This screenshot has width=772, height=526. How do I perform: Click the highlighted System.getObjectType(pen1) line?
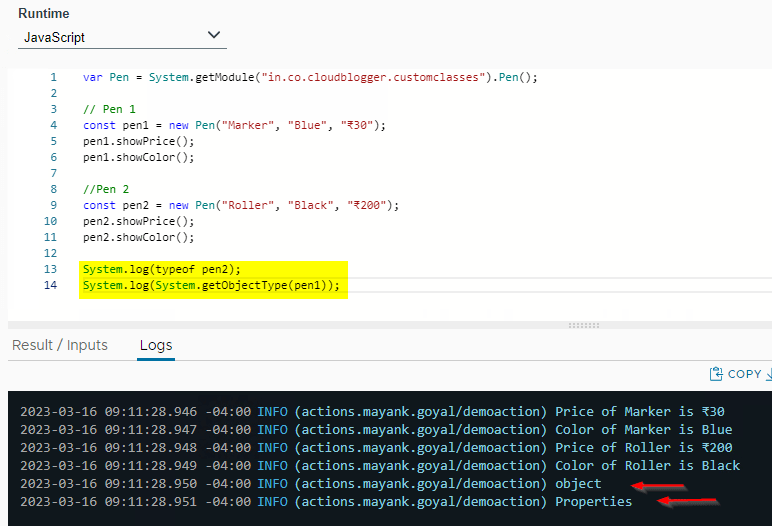coord(211,286)
